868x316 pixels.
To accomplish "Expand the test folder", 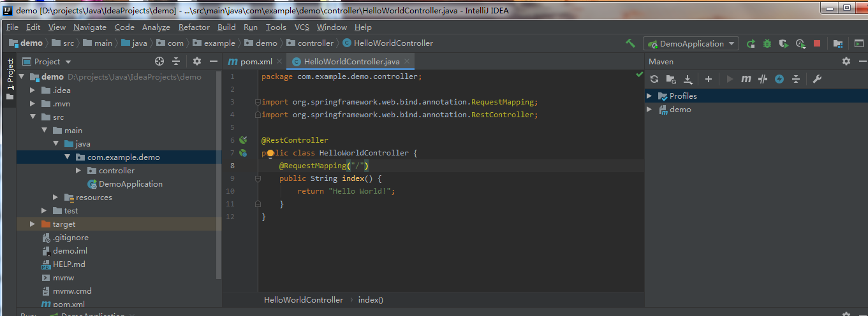I will 44,210.
